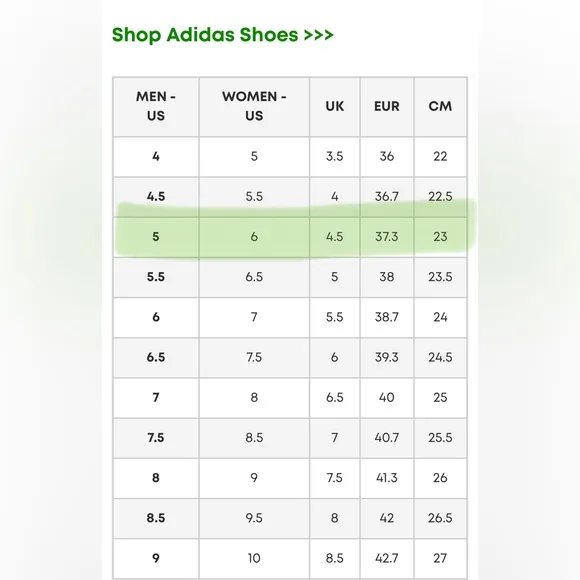Click the women's size 10 cell
The image size is (580, 580).
(254, 558)
